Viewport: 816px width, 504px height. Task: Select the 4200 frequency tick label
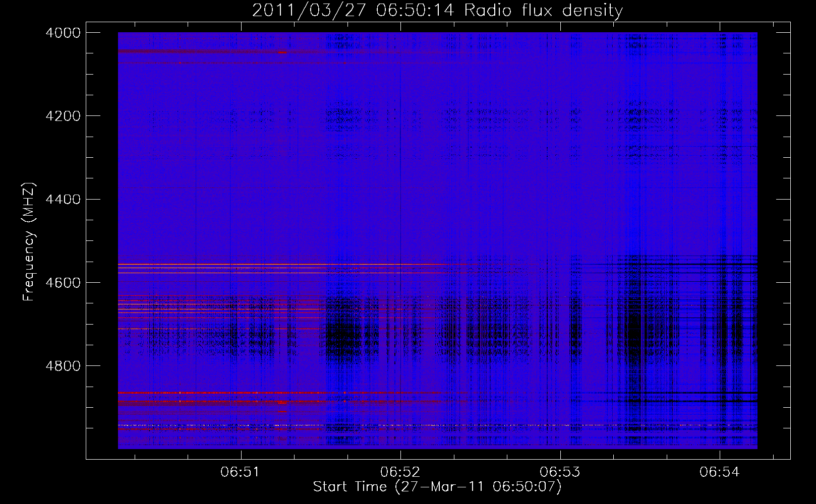(x=63, y=116)
